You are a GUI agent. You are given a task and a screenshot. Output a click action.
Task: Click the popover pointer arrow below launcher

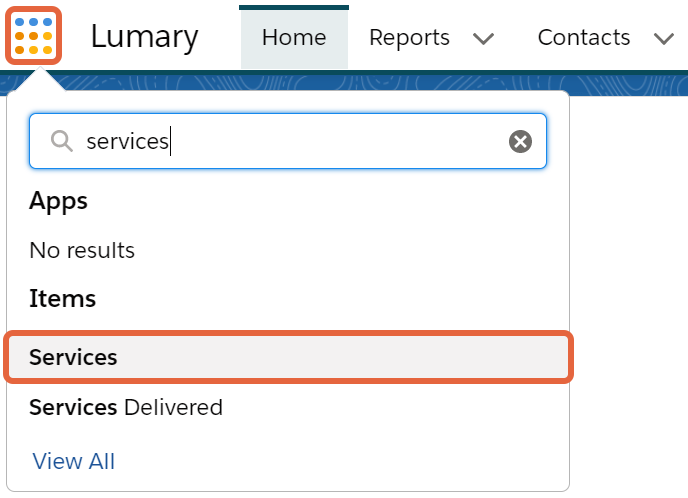pos(40,79)
